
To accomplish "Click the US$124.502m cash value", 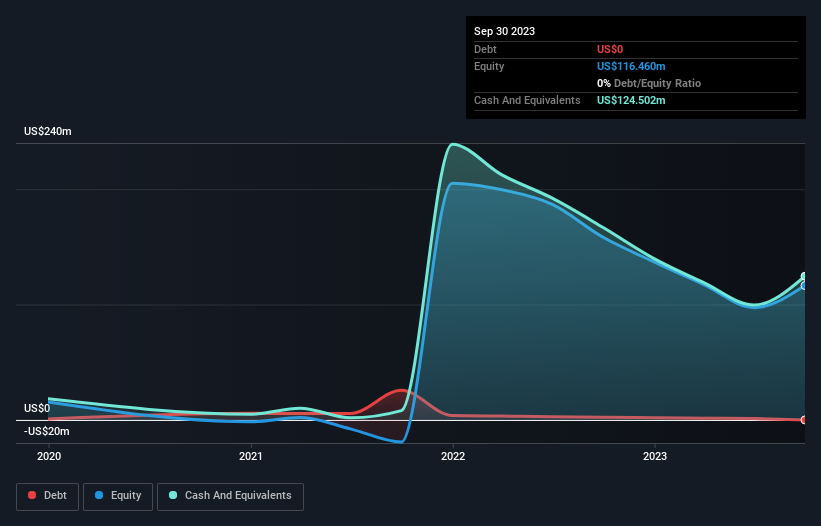I will point(631,100).
